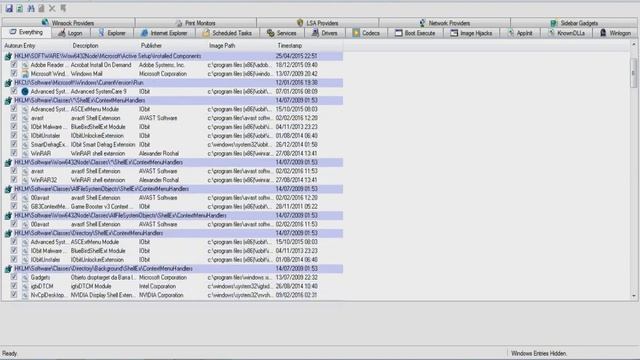Click the Gadgets entry file icon
This screenshot has width=640, height=360.
tap(25, 278)
